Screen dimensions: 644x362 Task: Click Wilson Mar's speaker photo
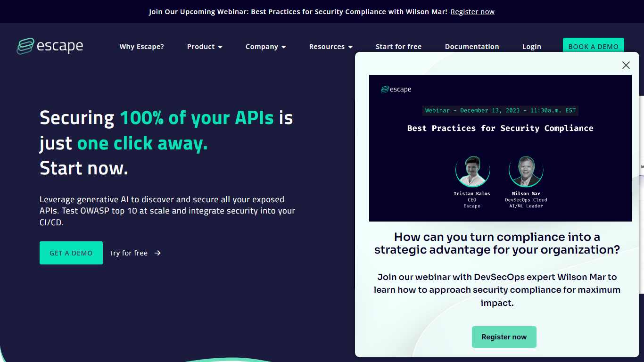click(526, 172)
